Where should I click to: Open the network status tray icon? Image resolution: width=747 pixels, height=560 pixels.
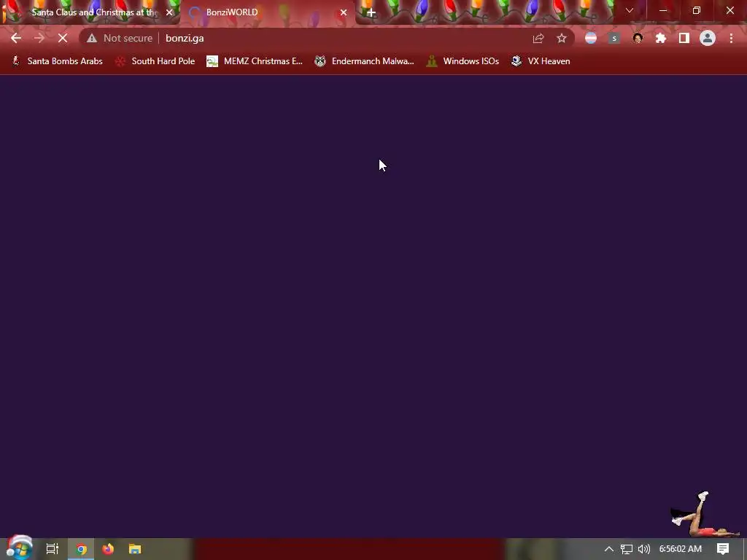pos(627,549)
